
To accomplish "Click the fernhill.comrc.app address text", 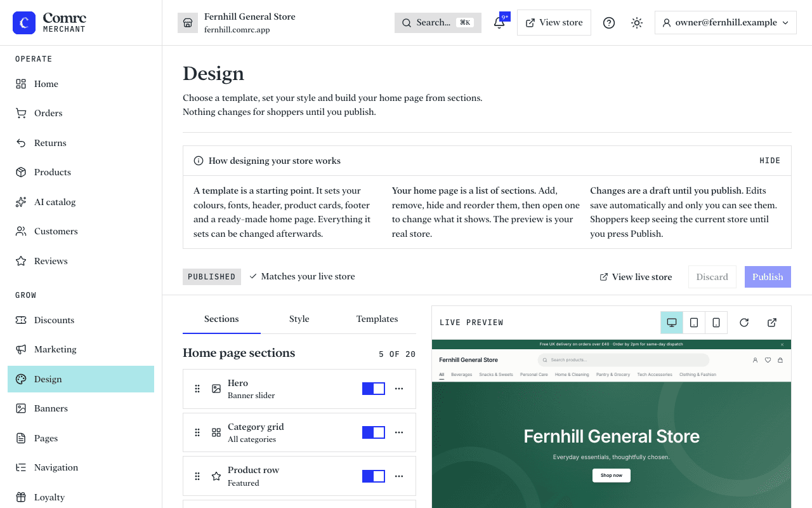I will click(x=237, y=30).
